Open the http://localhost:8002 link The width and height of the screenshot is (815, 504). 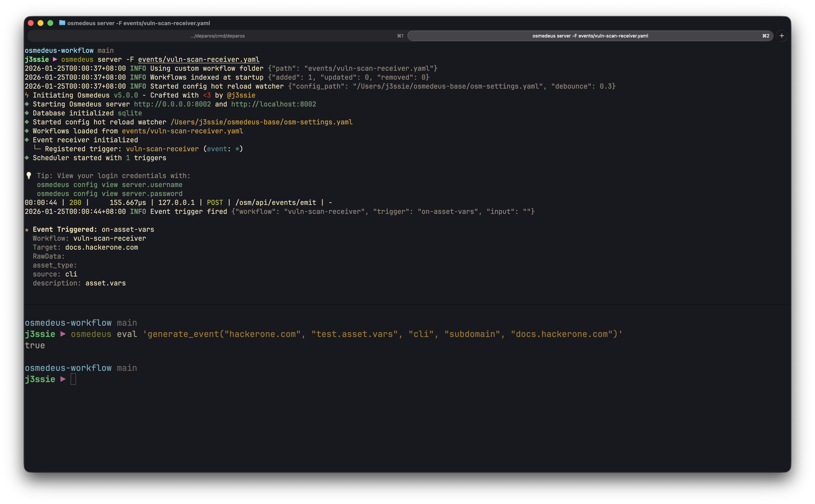[x=273, y=104]
